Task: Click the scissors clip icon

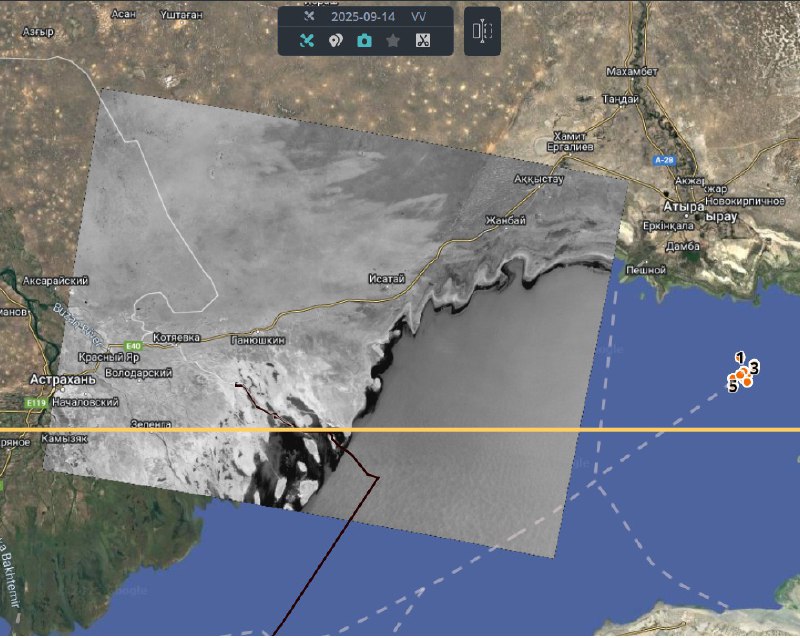Action: 423,41
